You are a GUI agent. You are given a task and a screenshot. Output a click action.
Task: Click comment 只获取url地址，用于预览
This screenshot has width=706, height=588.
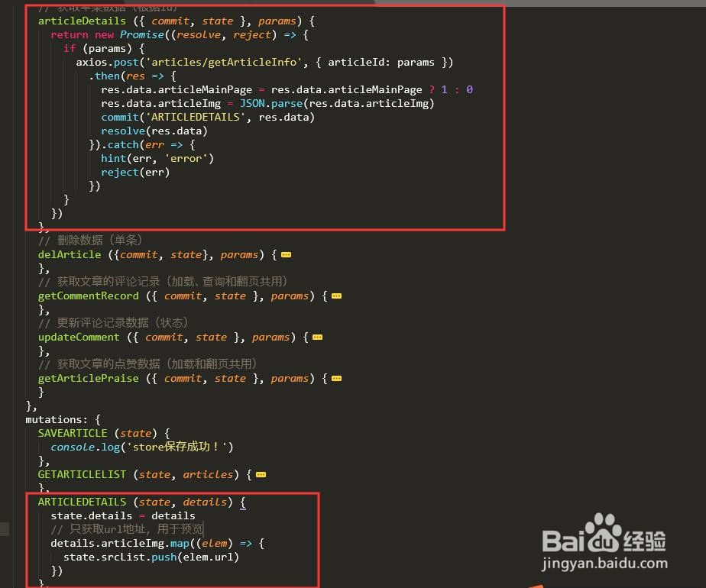[x=127, y=529]
